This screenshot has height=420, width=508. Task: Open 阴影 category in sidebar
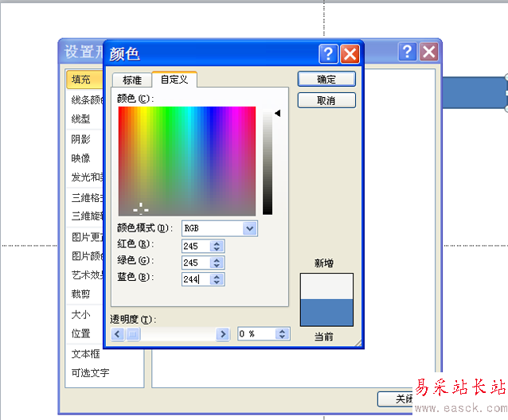point(85,139)
